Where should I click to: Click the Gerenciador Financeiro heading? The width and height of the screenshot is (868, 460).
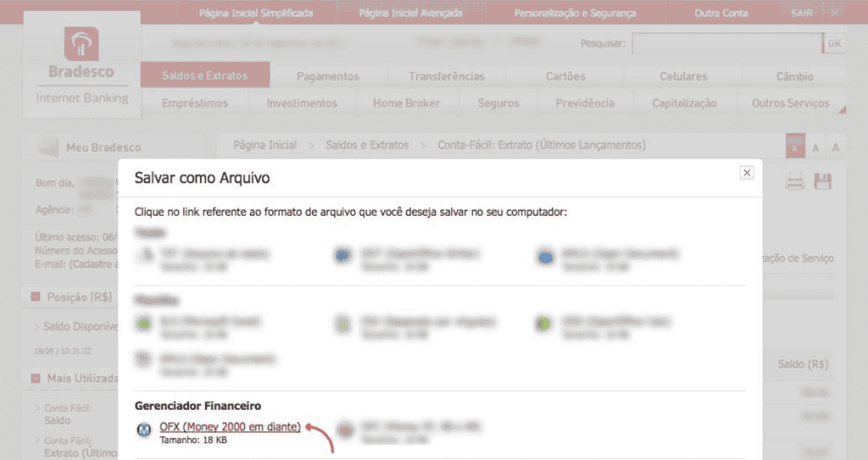pos(198,406)
